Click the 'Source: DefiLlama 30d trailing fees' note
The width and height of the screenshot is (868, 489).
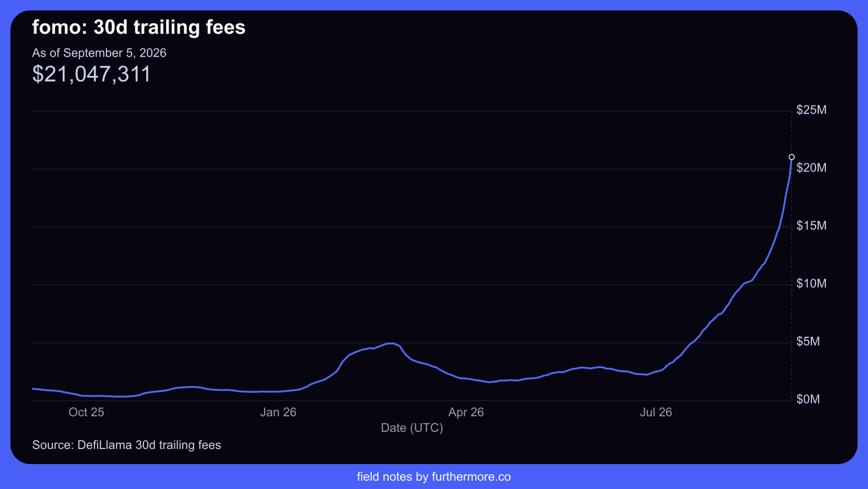(127, 445)
